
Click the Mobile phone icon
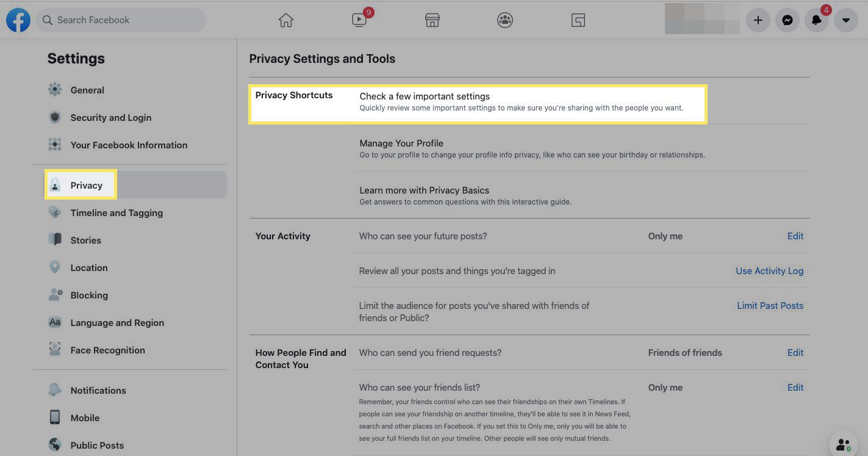55,418
